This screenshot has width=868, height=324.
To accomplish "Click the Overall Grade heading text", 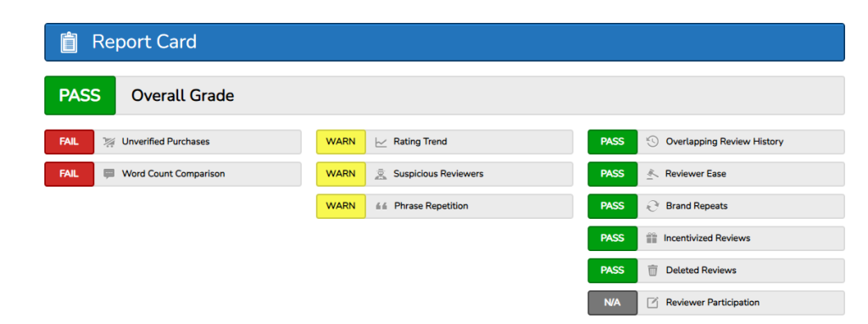I will click(x=183, y=96).
